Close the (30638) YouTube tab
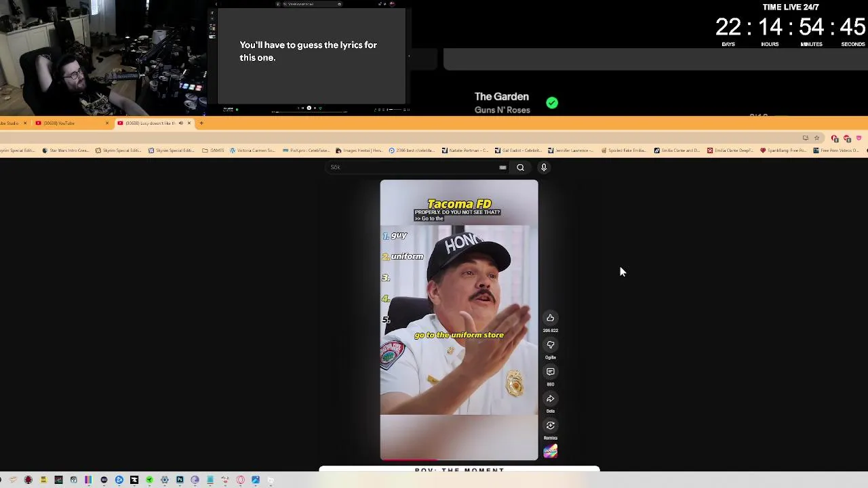The width and height of the screenshot is (868, 488). (107, 123)
